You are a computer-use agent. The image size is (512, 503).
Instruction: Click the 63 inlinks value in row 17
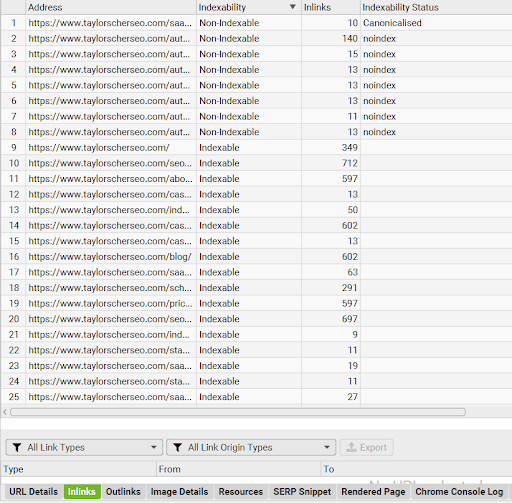(353, 272)
